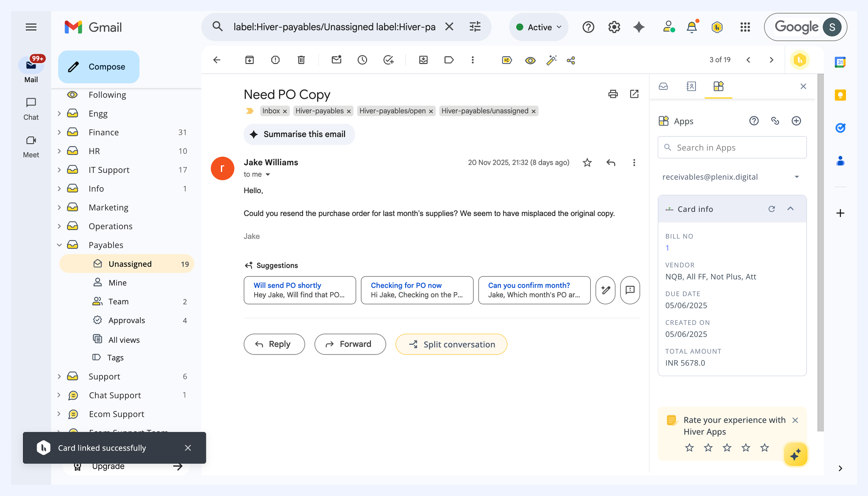Screen dimensions: 868x496
Task: Report this email as spam
Action: pyautogui.click(x=275, y=60)
